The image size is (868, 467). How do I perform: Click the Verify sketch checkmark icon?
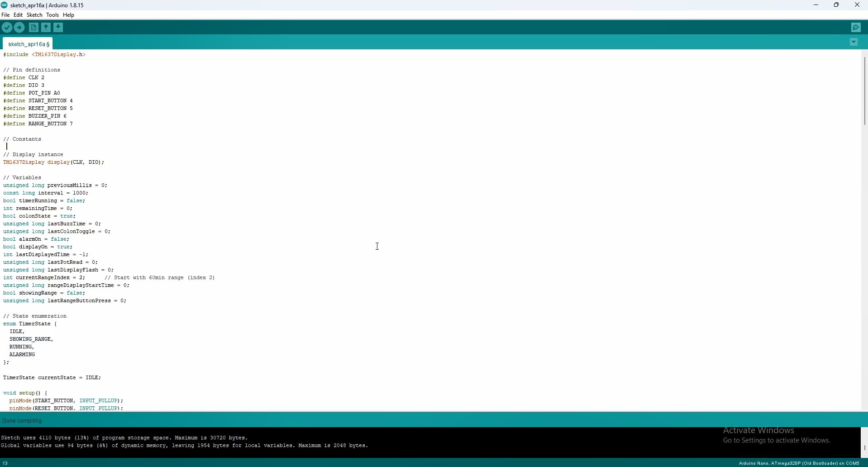click(x=7, y=28)
